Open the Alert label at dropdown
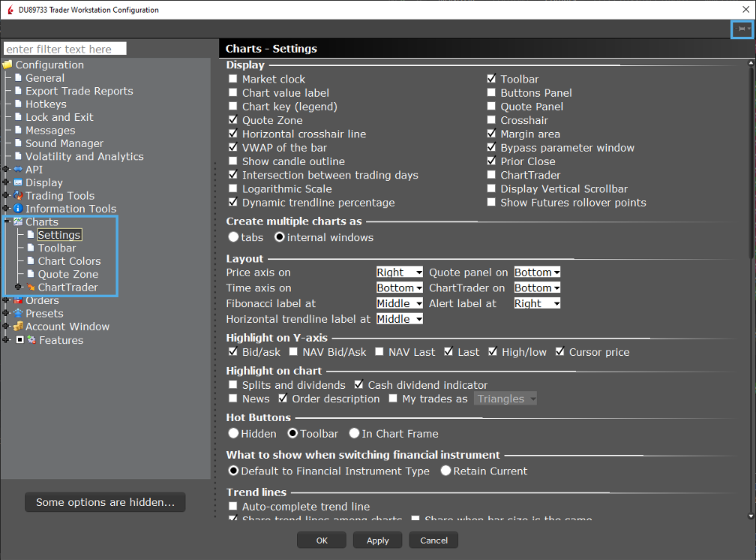Viewport: 756px width, 560px height. [537, 303]
